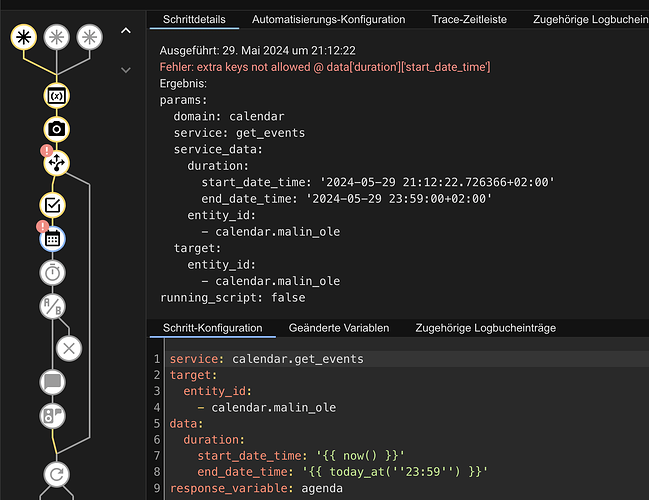Click code line 1 service calendar.get_events
649x500 pixels.
click(267, 359)
